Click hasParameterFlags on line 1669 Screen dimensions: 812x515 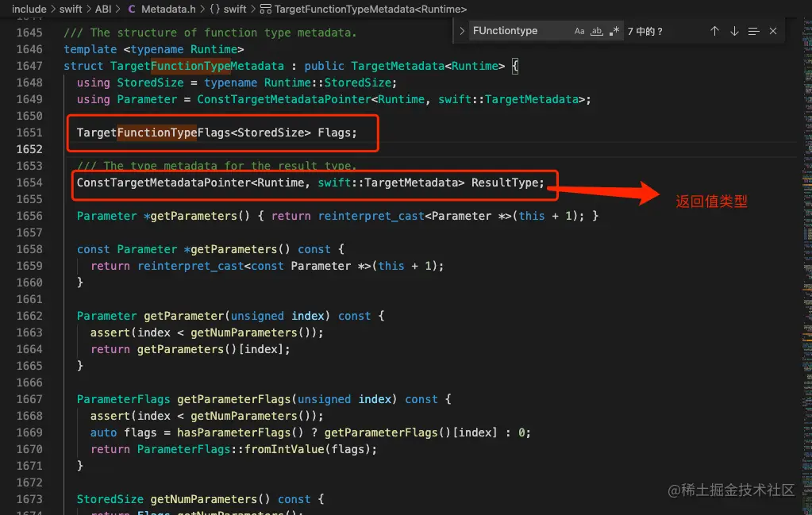click(x=233, y=432)
